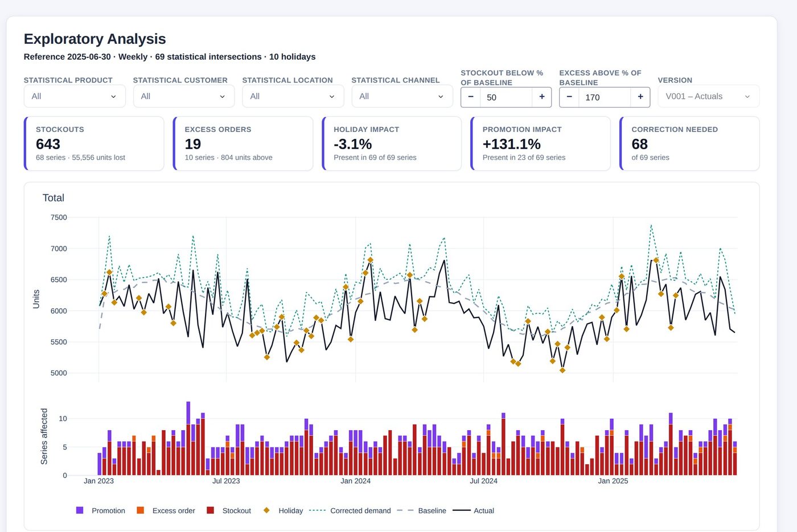Click the 'Exploratory Analysis' heading

95,39
